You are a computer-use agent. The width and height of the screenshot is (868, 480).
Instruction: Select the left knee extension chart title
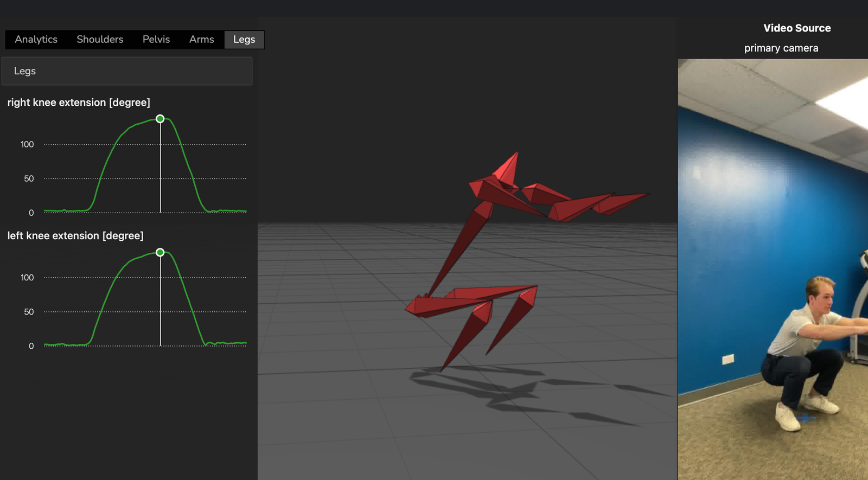(x=75, y=236)
